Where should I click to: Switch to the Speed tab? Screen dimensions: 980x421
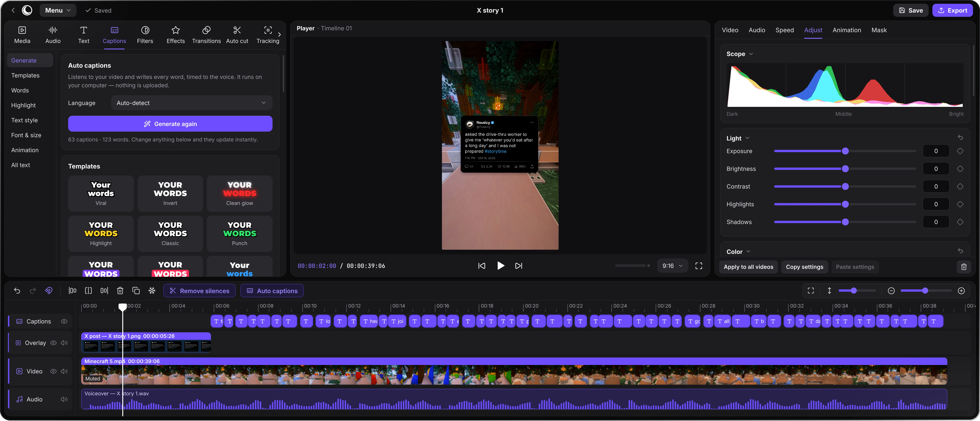(x=785, y=30)
